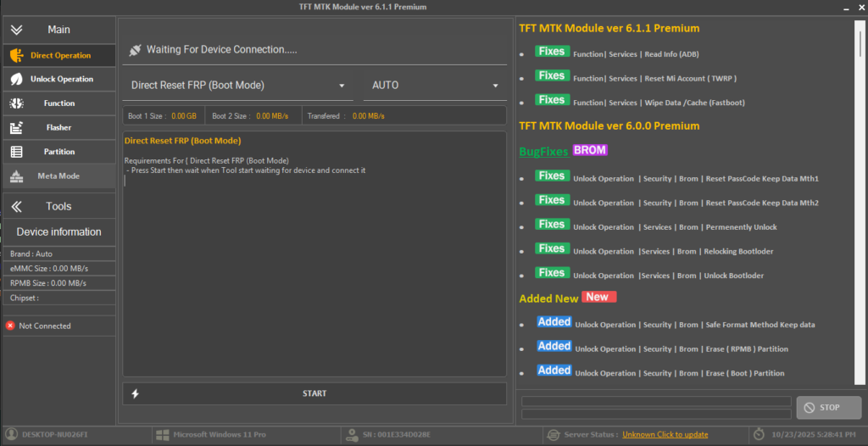
Task: Click the purple BROM badge
Action: (590, 150)
